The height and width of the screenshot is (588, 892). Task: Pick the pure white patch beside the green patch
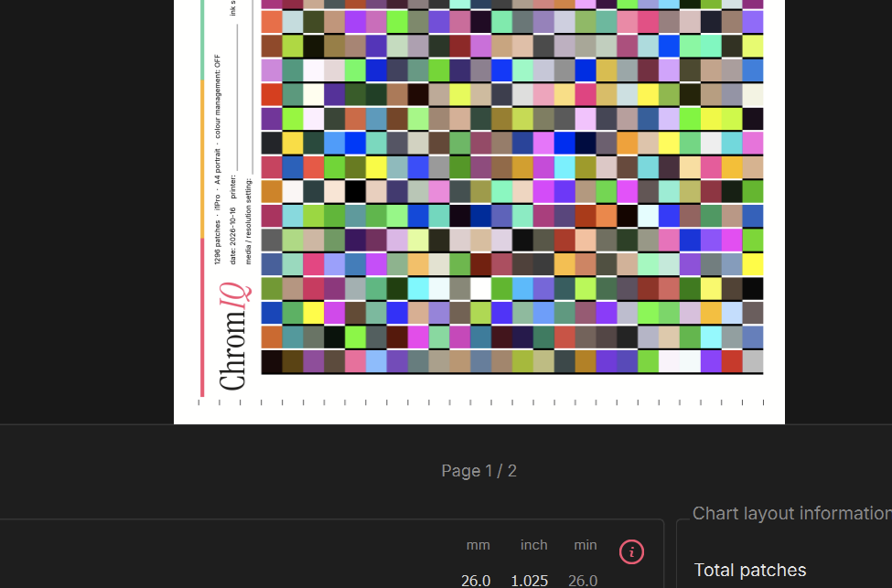pos(480,289)
